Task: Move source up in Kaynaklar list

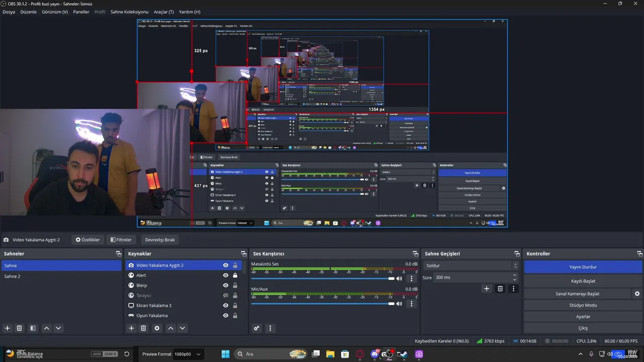Action: click(x=171, y=328)
